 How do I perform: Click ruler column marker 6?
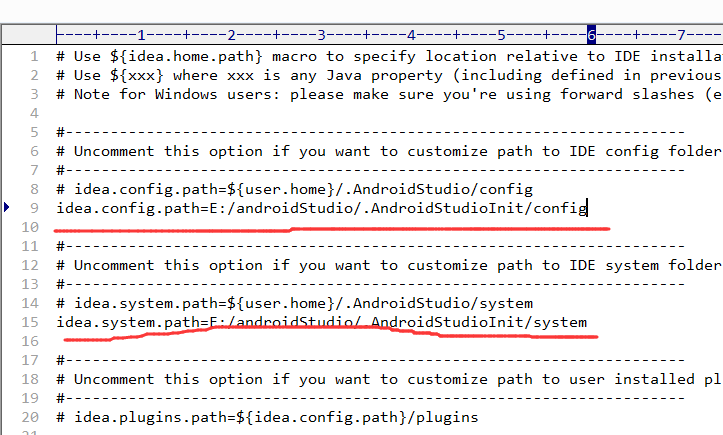[x=592, y=35]
